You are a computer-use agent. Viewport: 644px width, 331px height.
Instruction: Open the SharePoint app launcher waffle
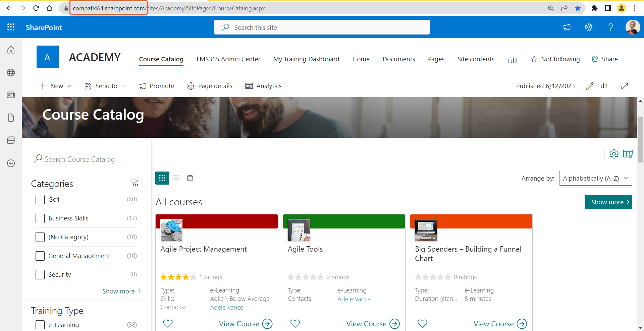(x=11, y=27)
